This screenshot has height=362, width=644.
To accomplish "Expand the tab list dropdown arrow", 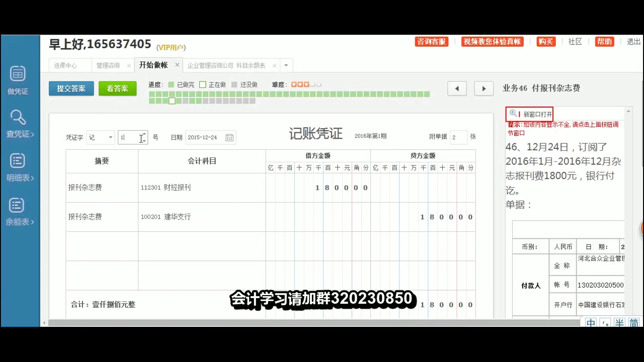I will click(286, 65).
